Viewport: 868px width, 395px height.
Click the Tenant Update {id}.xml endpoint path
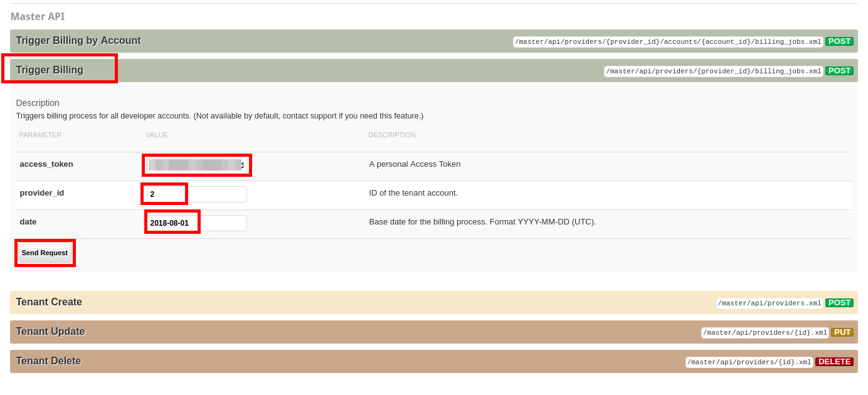pos(765,333)
